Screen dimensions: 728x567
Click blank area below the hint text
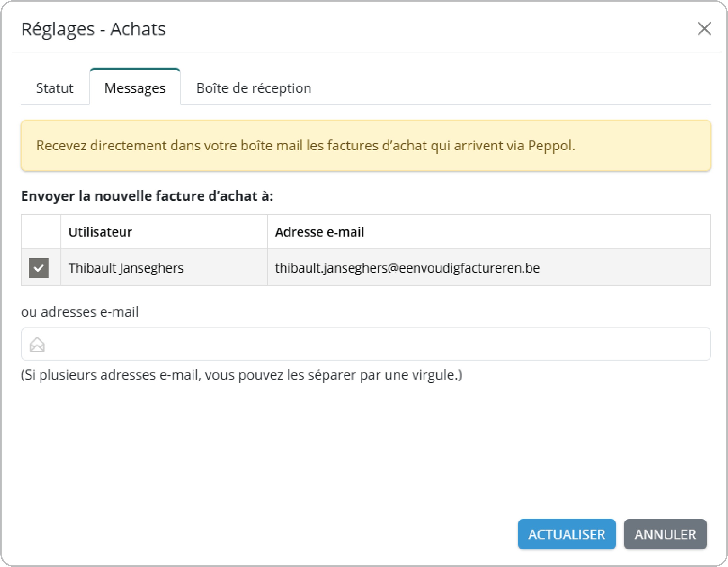(x=333, y=450)
